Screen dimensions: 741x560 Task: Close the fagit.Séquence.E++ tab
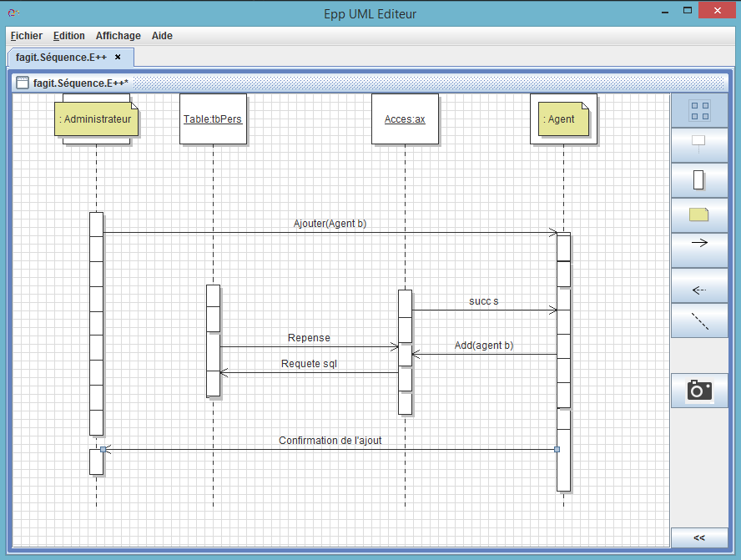coord(118,58)
